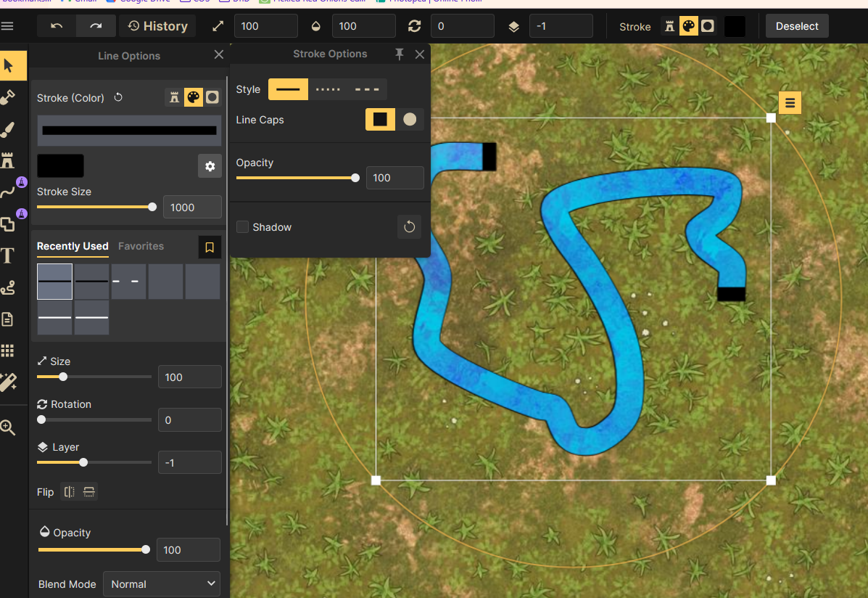Select the first recently used line preset
The width and height of the screenshot is (868, 598).
[54, 282]
